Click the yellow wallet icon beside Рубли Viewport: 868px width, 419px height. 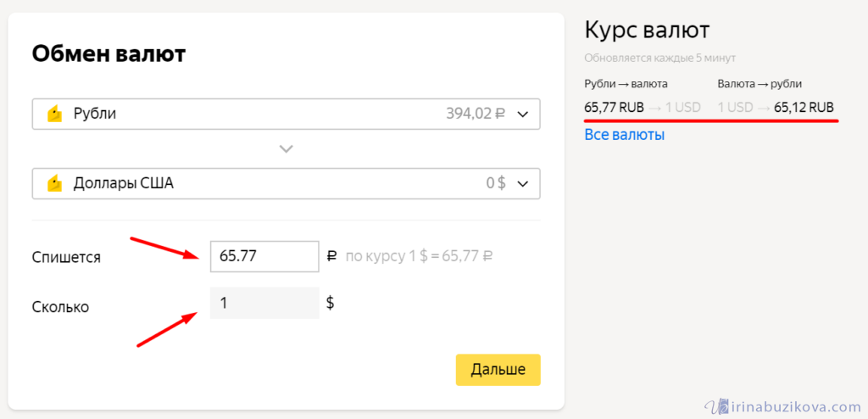pos(54,115)
